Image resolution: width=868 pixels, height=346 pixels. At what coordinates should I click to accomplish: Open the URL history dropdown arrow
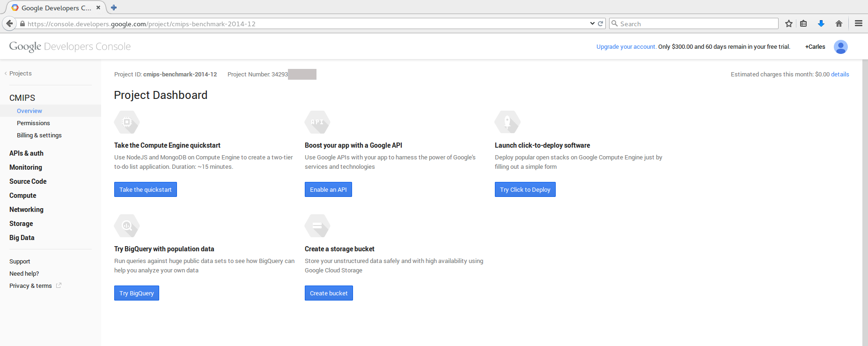[592, 23]
